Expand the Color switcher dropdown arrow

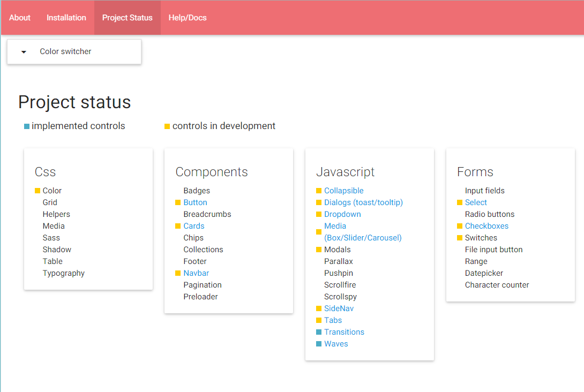pyautogui.click(x=24, y=52)
